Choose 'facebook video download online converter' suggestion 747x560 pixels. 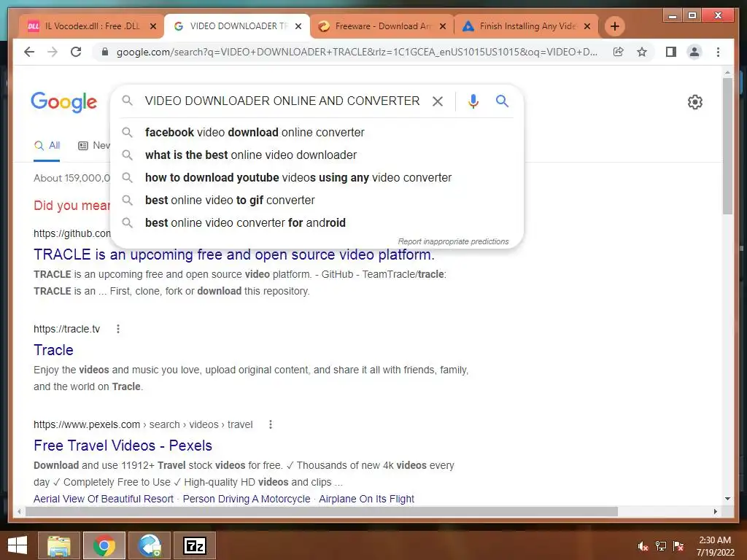click(317, 133)
